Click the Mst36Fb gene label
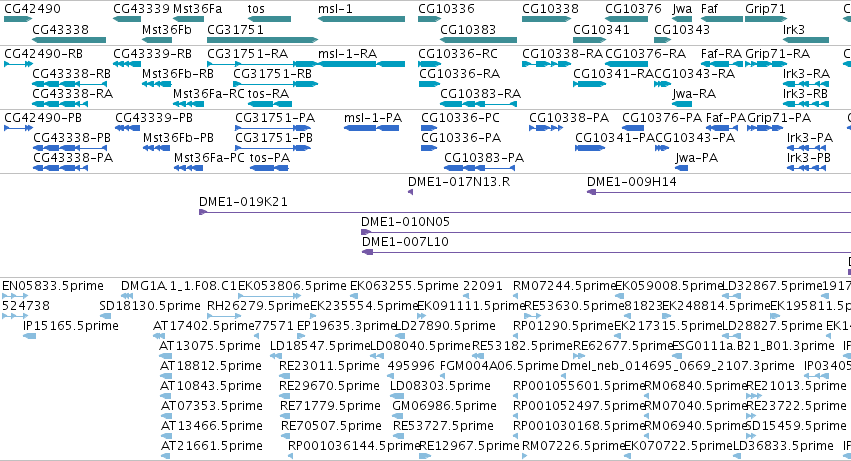 point(167,30)
